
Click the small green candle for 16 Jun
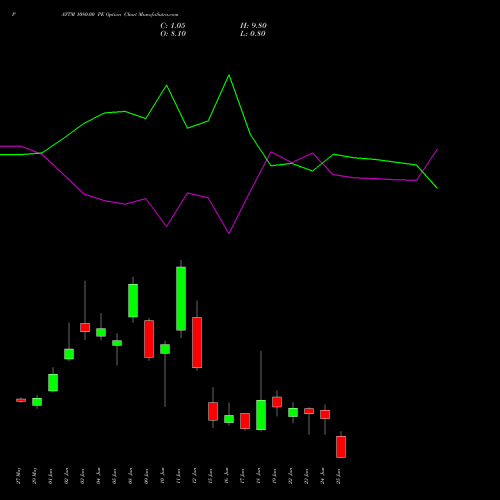tap(229, 419)
